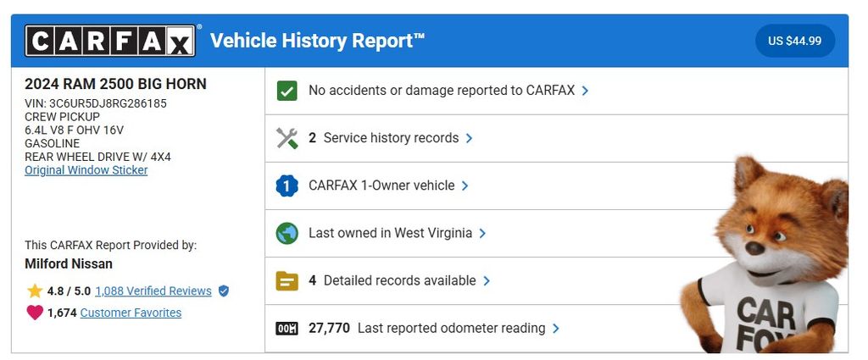
Task: Click the yellow detailed records folder icon
Action: coord(287,280)
